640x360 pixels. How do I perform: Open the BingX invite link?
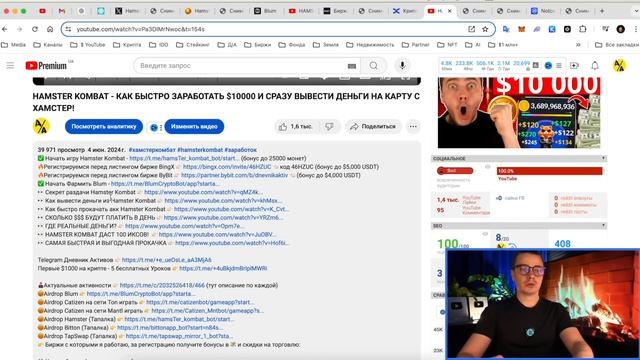click(x=227, y=167)
